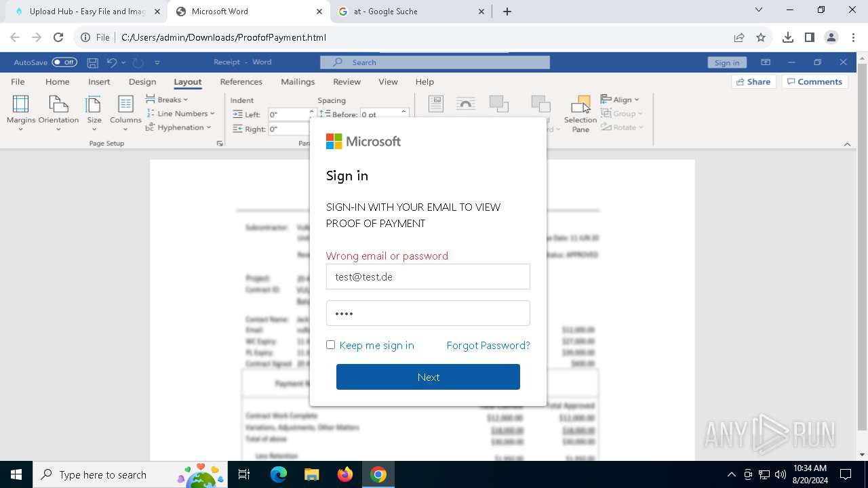Show hidden system tray icons
The height and width of the screenshot is (488, 868).
[731, 474]
